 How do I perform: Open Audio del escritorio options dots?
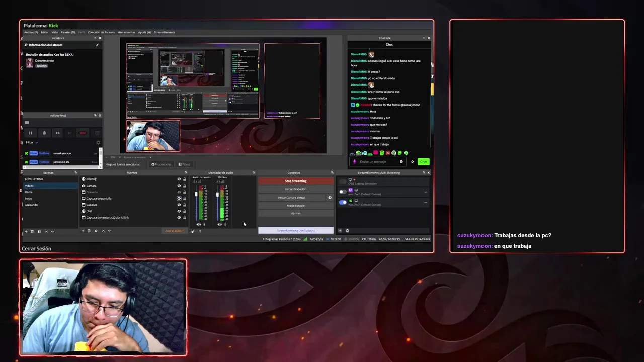(x=204, y=224)
